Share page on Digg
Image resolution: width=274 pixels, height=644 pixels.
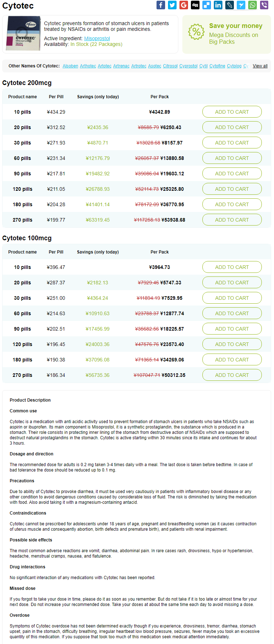coord(195,5)
